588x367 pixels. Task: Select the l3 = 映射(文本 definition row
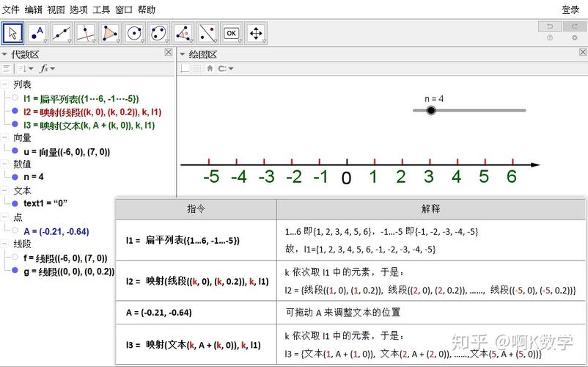pyautogui.click(x=89, y=125)
